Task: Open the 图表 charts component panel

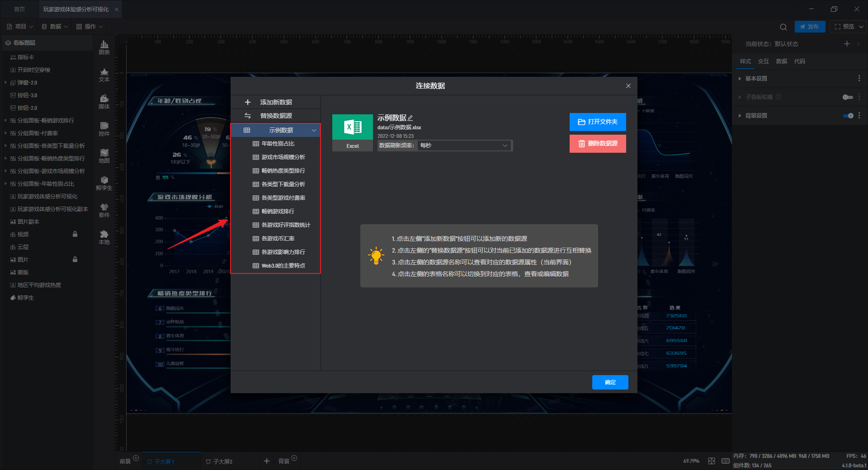Action: [x=104, y=47]
